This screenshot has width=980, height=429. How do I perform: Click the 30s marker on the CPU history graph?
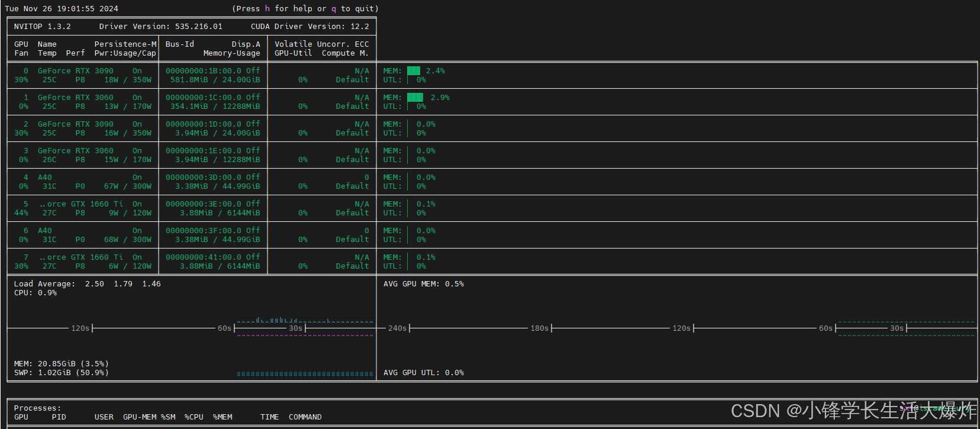pos(296,328)
